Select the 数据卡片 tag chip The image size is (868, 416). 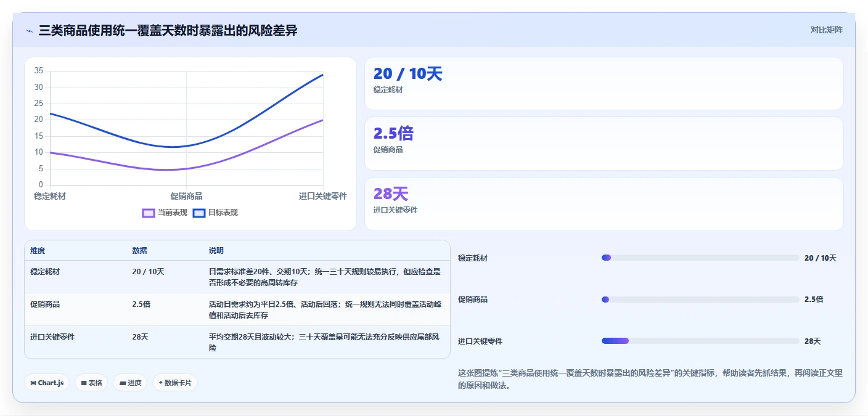click(175, 383)
